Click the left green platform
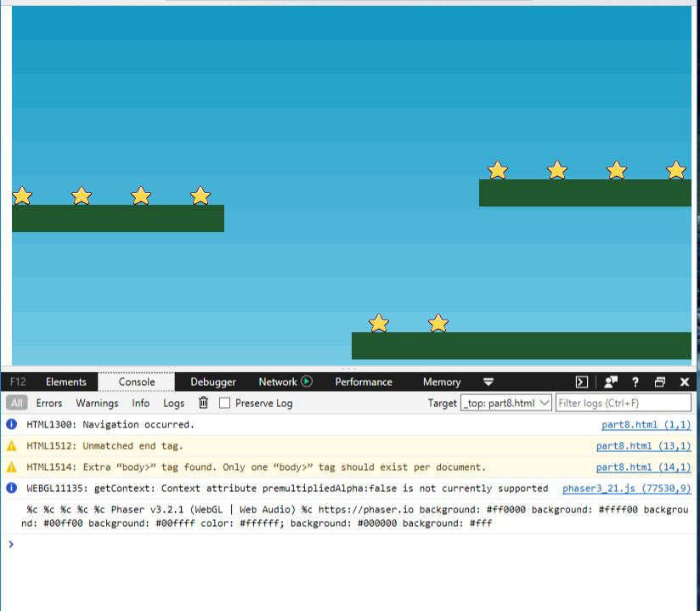 118,218
